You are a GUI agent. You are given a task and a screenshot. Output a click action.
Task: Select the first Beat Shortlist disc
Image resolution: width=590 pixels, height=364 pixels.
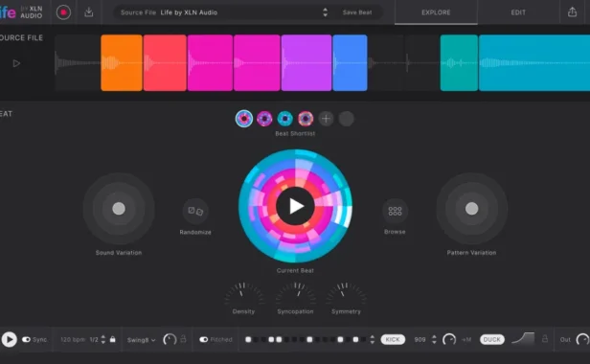[244, 119]
